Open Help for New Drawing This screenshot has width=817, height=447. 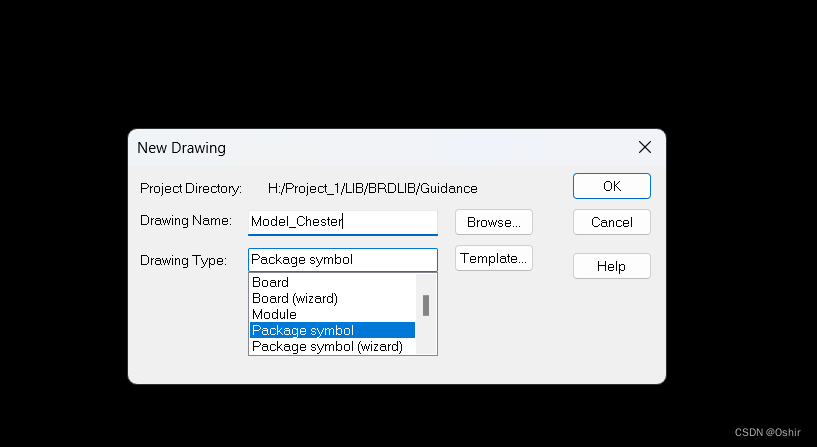click(x=611, y=266)
